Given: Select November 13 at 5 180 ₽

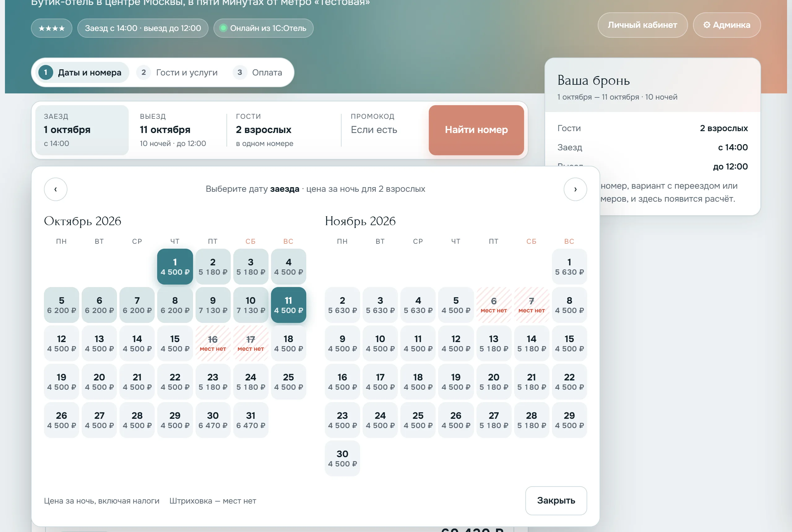Looking at the screenshot, I should (493, 343).
